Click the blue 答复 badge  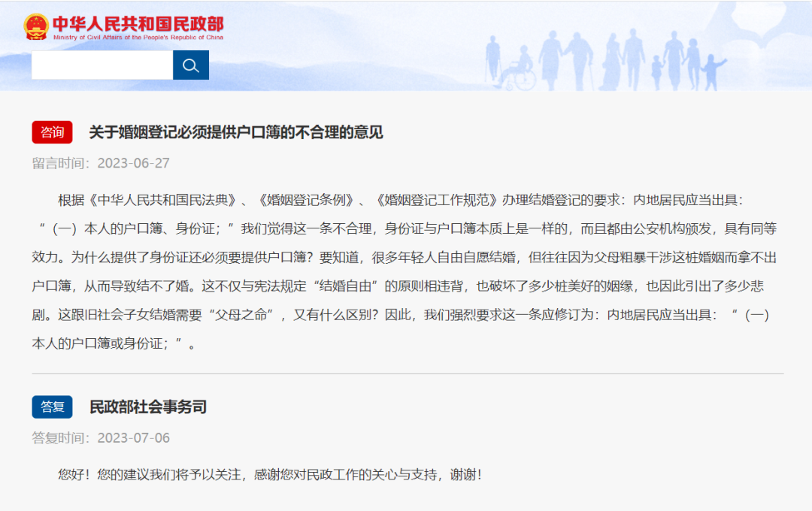click(x=53, y=406)
